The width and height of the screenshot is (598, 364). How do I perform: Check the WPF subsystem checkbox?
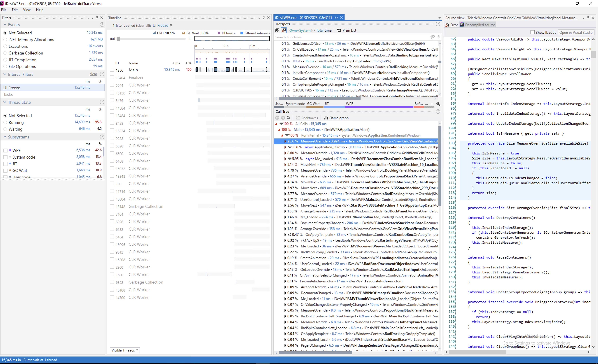coord(5,150)
